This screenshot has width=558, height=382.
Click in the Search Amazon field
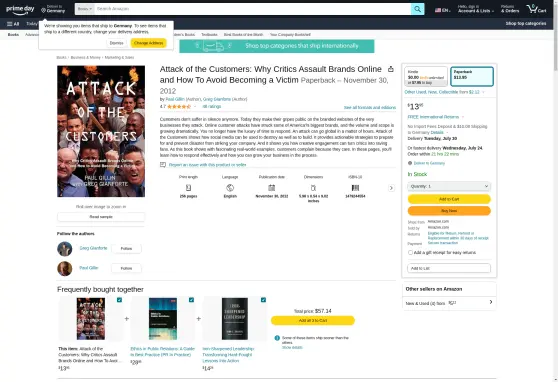253,9
